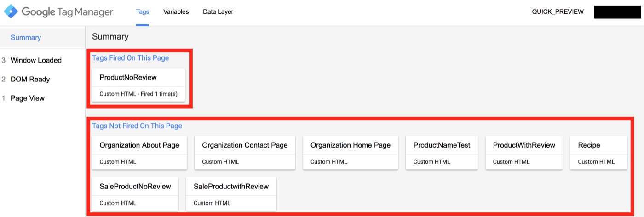This screenshot has width=644, height=217.
Task: Click the Tags Not Fired On This Page heading
Action: click(137, 126)
